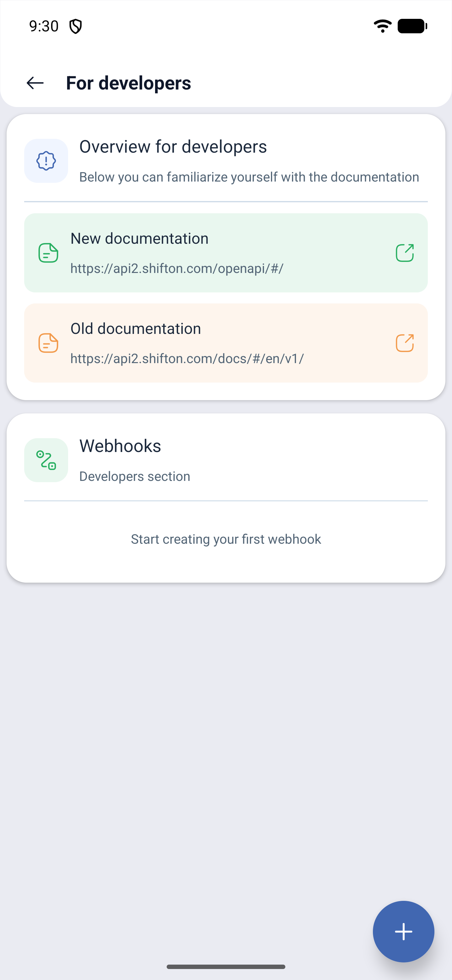Select the New documentation card title
452x980 pixels.
[139, 238]
